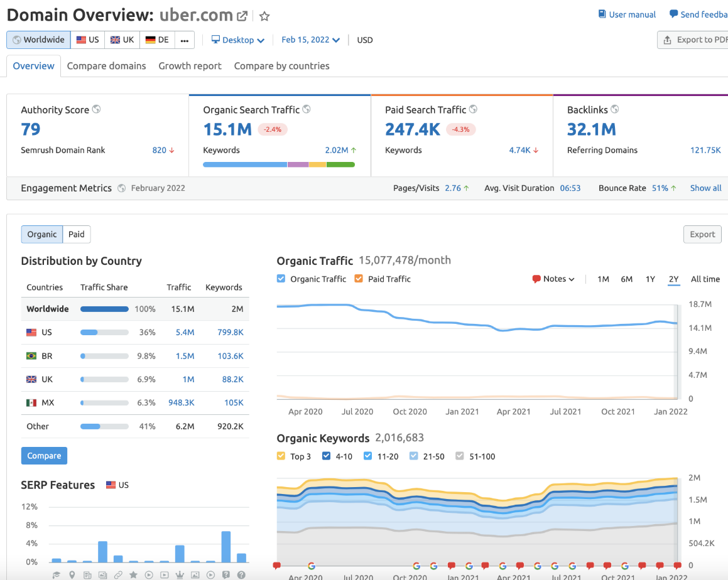Click the monitor icon beside Desktop
728x580 pixels.
tap(215, 40)
